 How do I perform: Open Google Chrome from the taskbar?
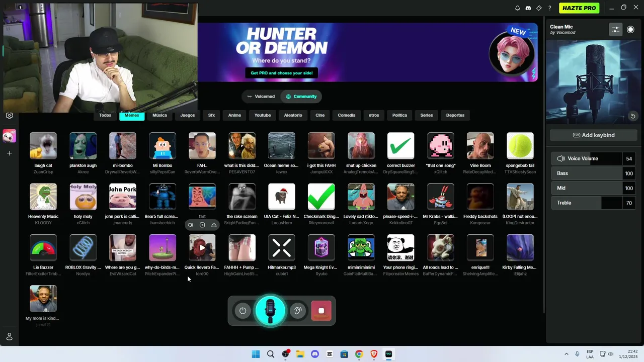point(359,354)
